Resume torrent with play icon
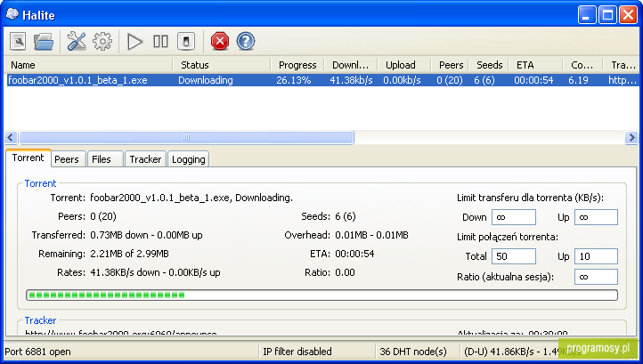The height and width of the screenshot is (364, 643). (134, 42)
